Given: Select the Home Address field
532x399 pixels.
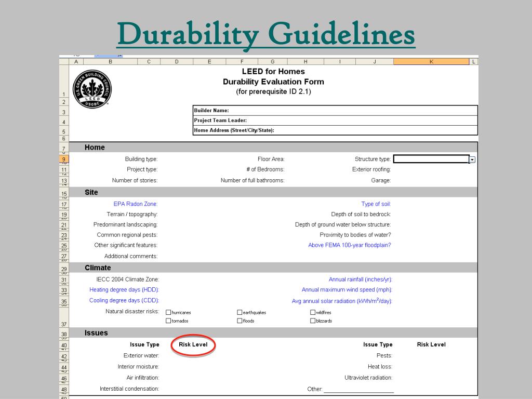Looking at the screenshot, I should coord(335,130).
